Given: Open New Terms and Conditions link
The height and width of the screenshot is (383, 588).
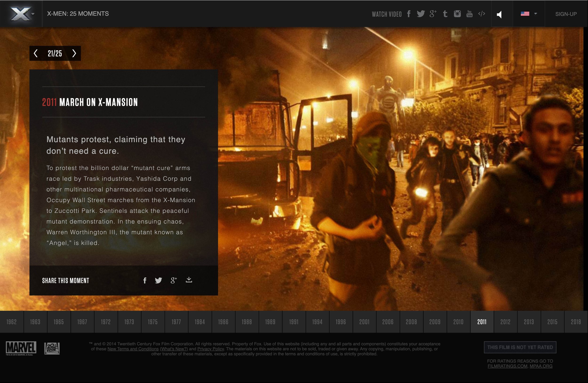Looking at the screenshot, I should click(x=133, y=349).
